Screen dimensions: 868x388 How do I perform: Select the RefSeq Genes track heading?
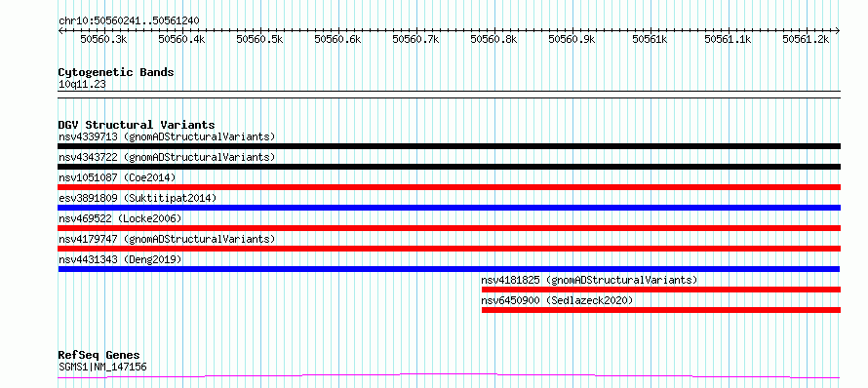click(99, 356)
